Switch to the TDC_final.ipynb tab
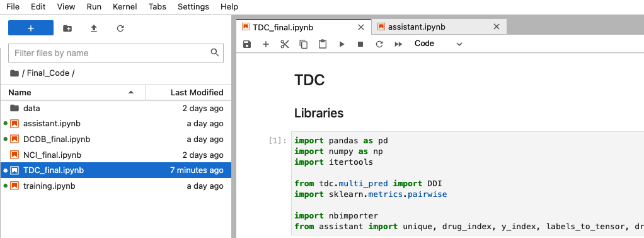 pos(304,27)
